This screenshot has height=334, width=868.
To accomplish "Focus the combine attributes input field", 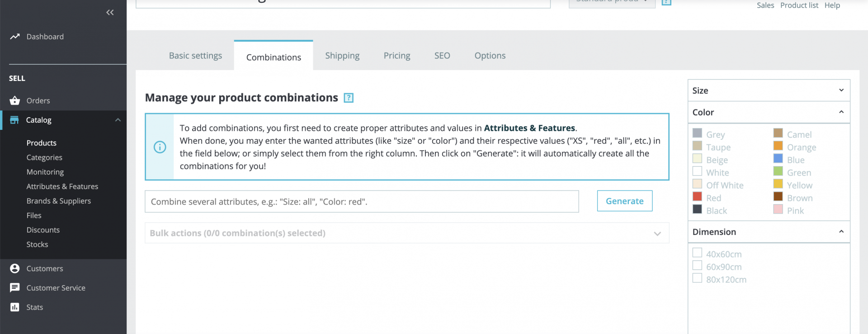I will click(x=362, y=201).
